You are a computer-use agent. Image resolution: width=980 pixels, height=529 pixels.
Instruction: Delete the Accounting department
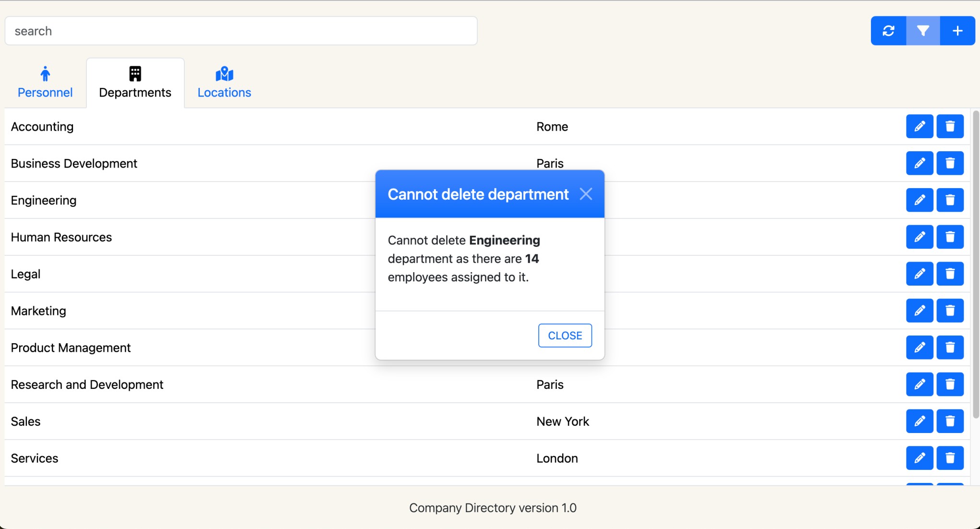click(x=950, y=126)
